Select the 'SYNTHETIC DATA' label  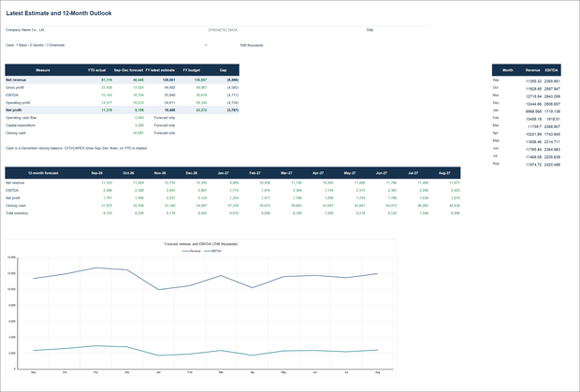[223, 30]
